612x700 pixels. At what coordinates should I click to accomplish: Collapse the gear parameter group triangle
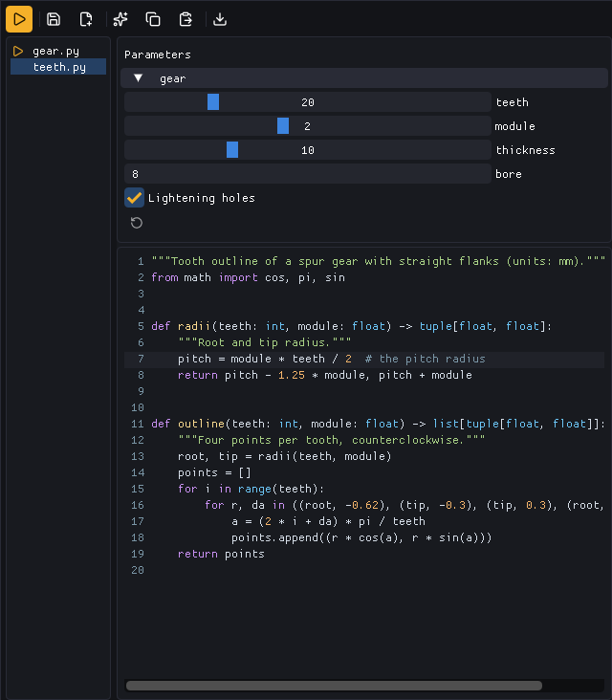pyautogui.click(x=138, y=78)
